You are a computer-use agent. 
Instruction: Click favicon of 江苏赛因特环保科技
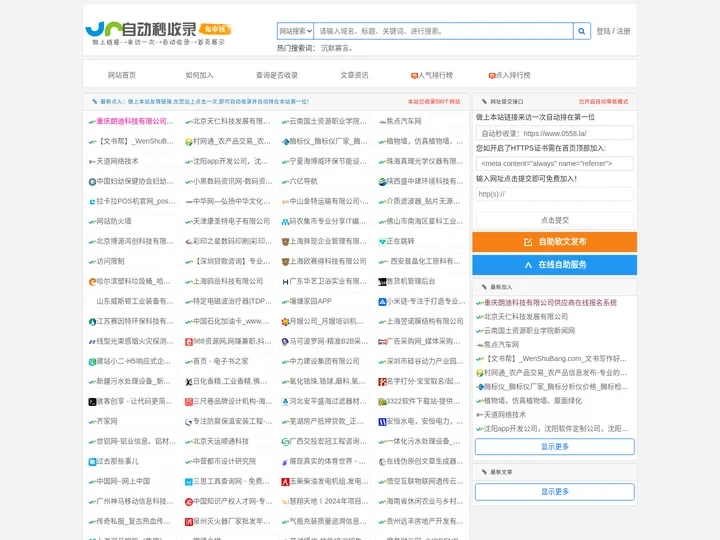click(x=92, y=321)
